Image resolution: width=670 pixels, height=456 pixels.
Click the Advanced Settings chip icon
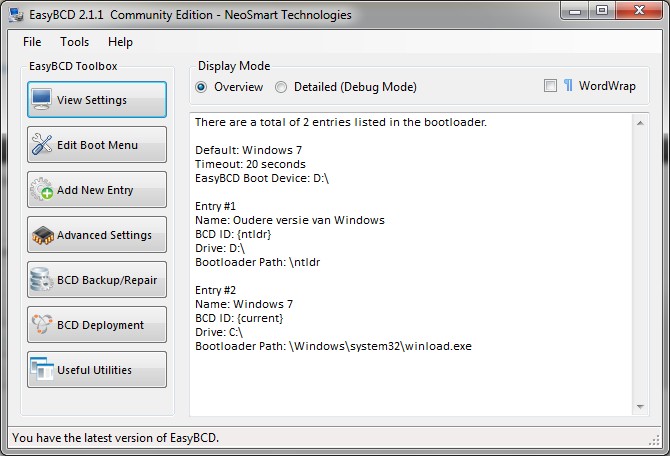pyautogui.click(x=42, y=235)
